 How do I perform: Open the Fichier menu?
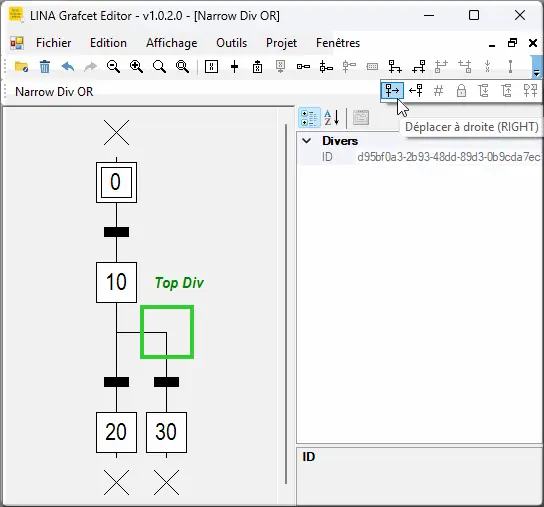[x=53, y=43]
